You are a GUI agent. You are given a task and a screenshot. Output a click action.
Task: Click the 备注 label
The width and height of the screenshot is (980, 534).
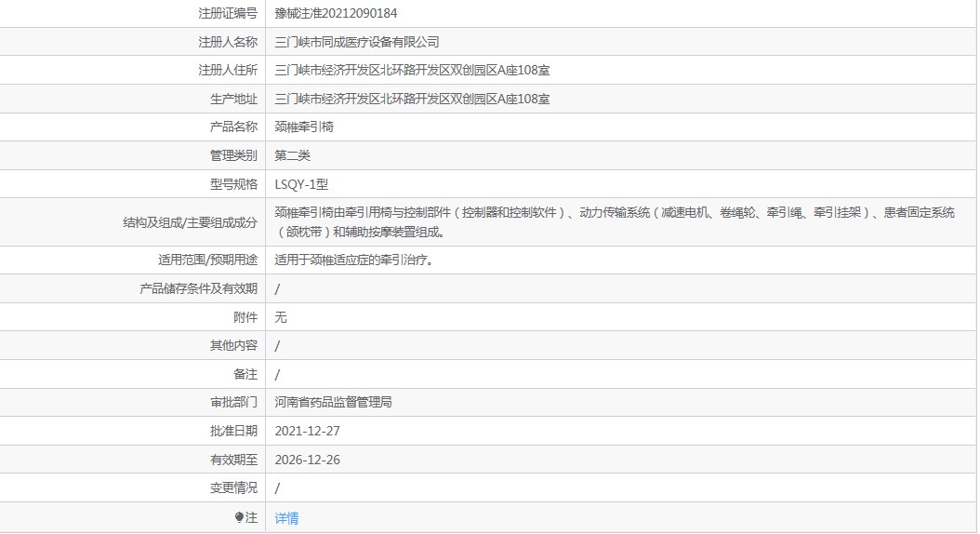tap(245, 374)
